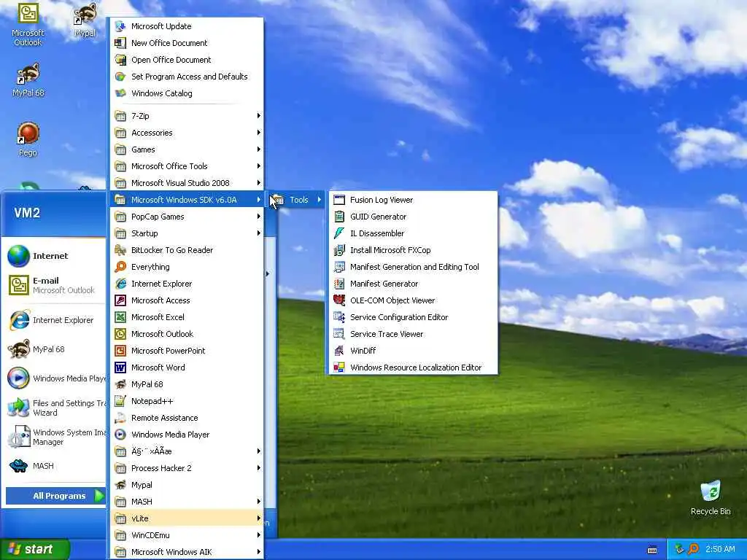
Task: Open MyPal 68 desktop shortcut
Action: point(28,80)
